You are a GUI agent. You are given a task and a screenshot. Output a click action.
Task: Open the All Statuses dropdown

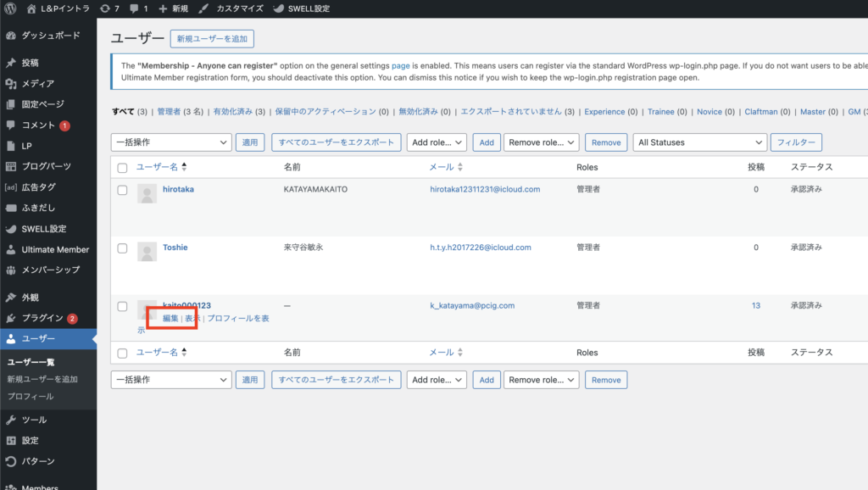click(699, 142)
